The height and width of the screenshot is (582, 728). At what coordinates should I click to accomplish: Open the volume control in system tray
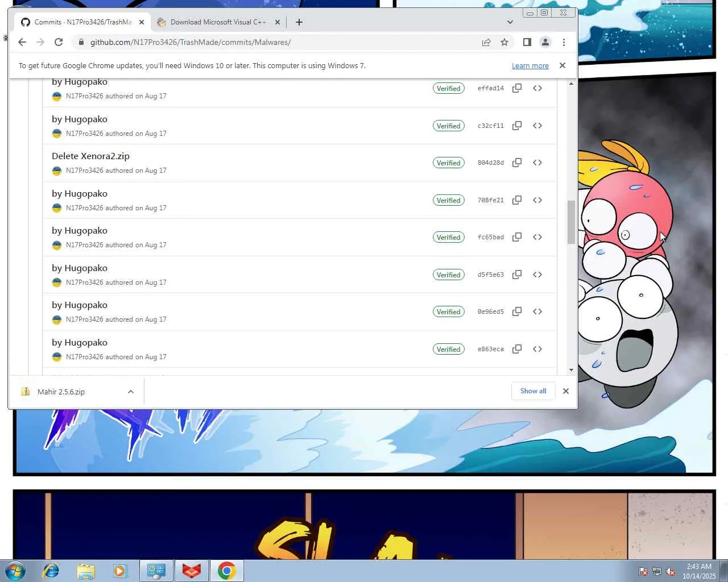pos(671,572)
